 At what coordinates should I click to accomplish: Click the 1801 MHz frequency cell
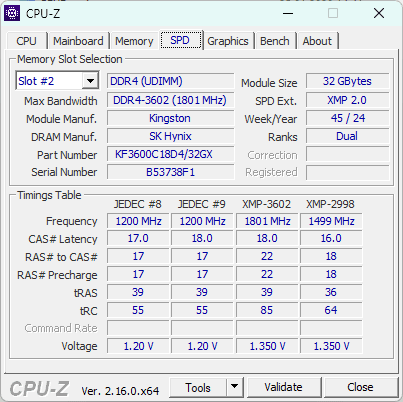coord(267,221)
